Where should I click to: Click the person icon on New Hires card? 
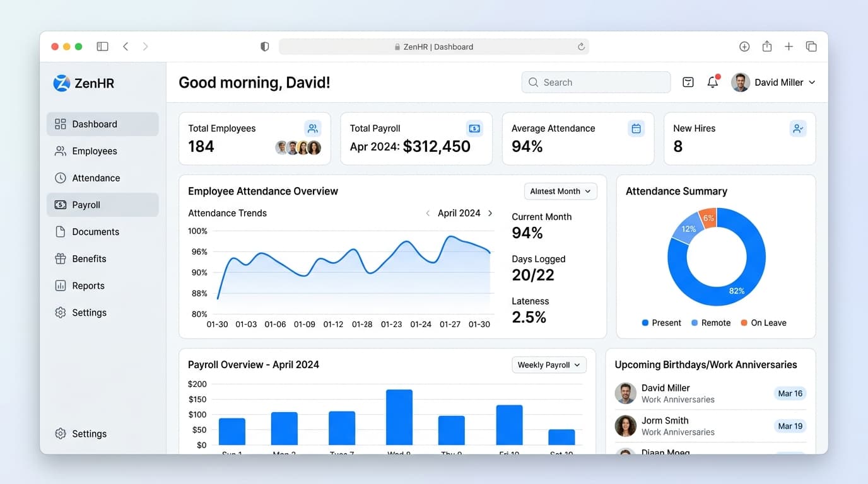click(x=798, y=129)
